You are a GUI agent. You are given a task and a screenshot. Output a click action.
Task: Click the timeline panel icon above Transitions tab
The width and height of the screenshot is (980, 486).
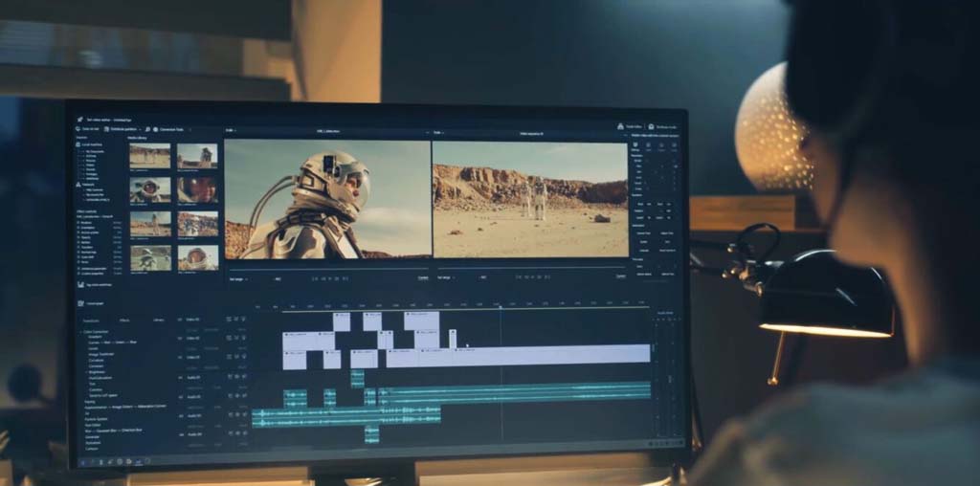[80, 303]
